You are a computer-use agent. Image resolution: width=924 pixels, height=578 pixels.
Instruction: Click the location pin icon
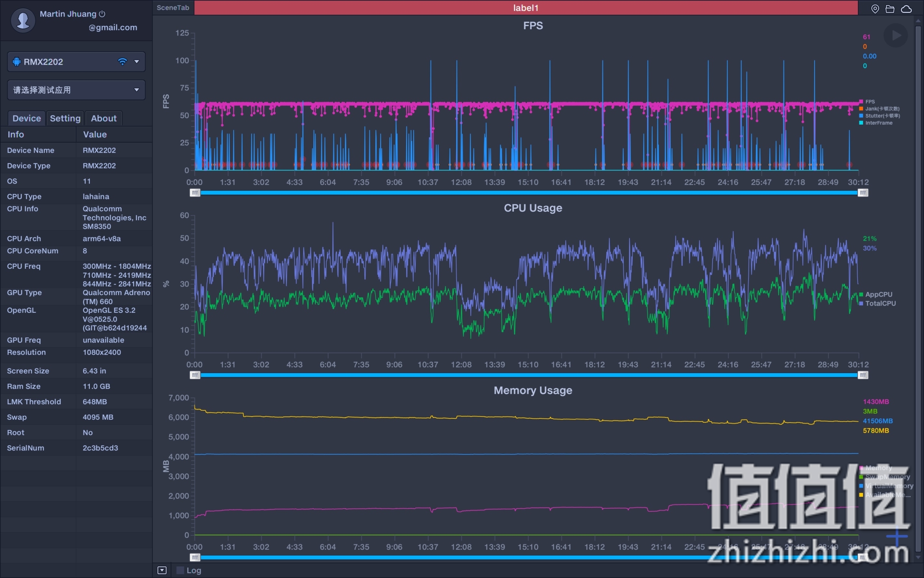pyautogui.click(x=875, y=8)
